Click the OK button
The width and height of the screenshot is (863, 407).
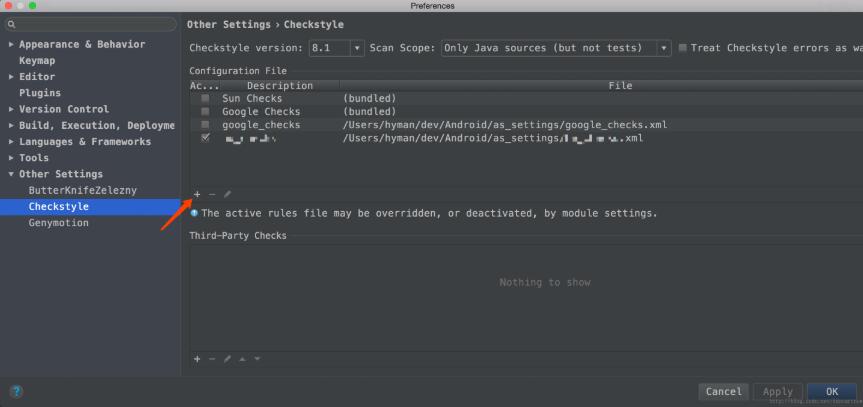832,391
